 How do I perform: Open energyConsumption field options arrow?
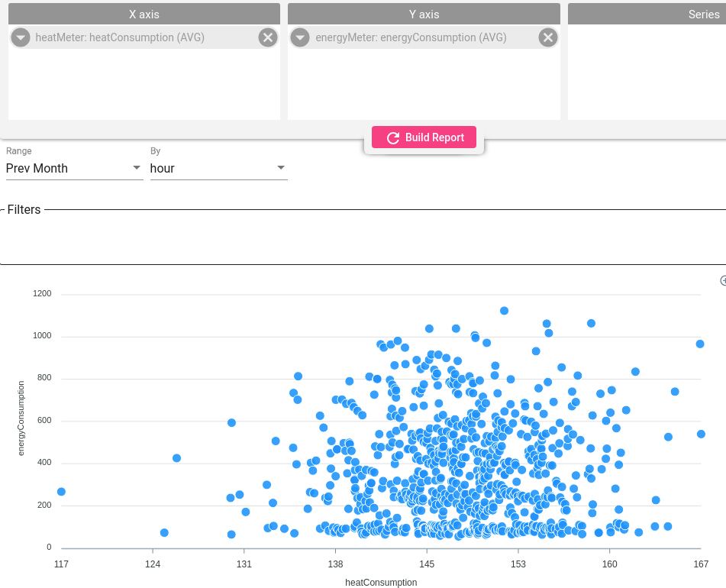point(300,37)
